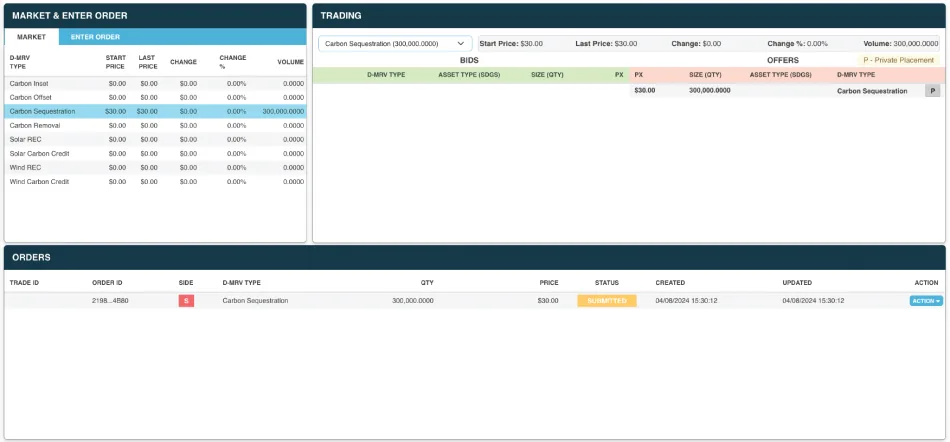Select the Wind REC market row
Image resolution: width=950 pixels, height=442 pixels.
pyautogui.click(x=155, y=167)
